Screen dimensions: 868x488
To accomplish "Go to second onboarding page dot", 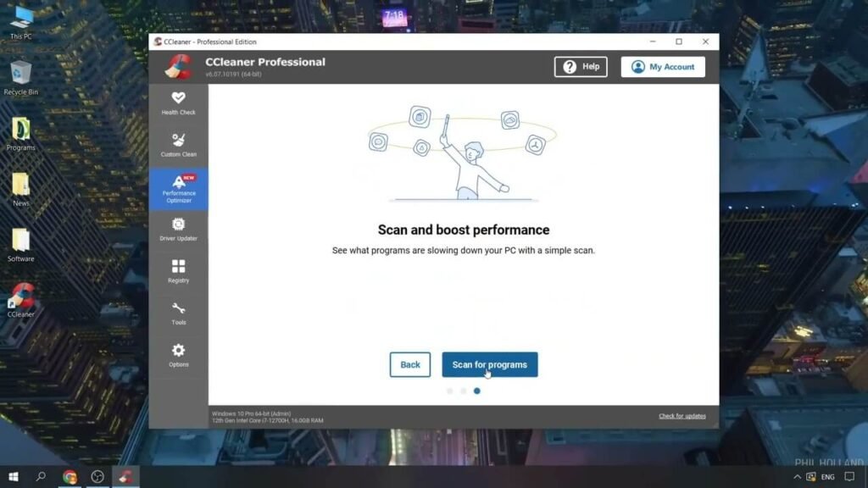I will point(464,391).
